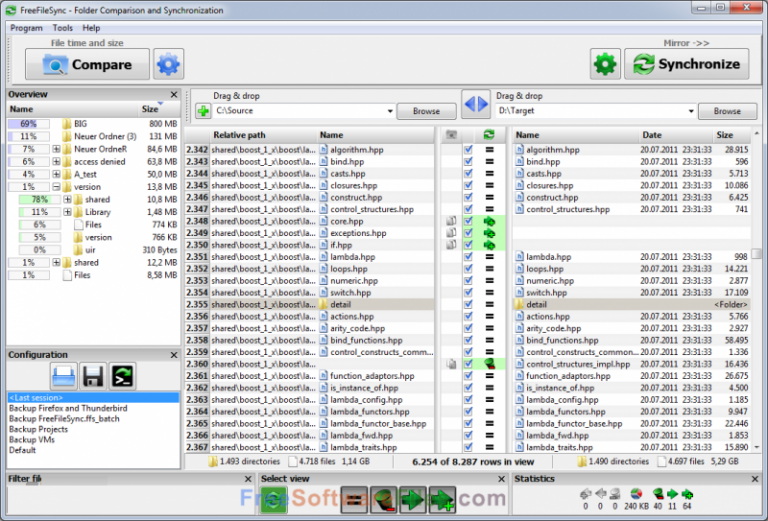Image resolution: width=768 pixels, height=521 pixels.
Task: Click the category column header icon
Action: pos(452,135)
